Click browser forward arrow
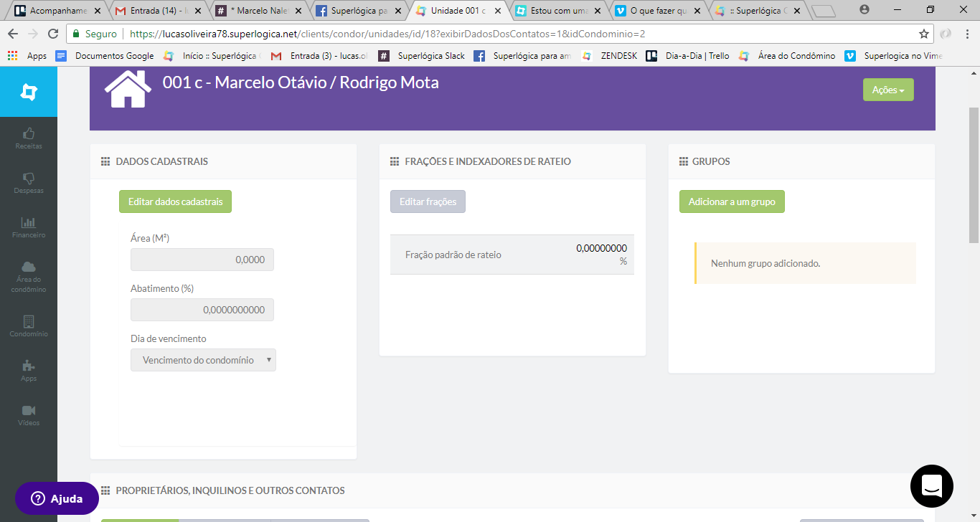Image resolution: width=980 pixels, height=522 pixels. click(x=32, y=34)
